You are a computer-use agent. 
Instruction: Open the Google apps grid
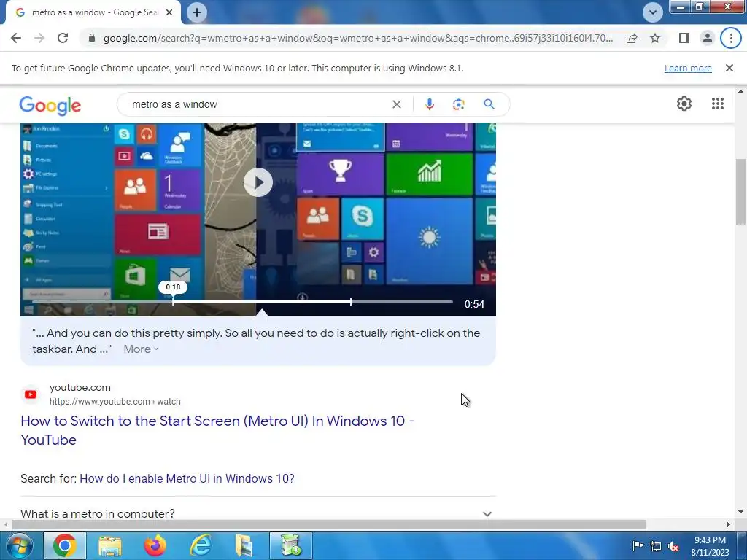(x=718, y=104)
